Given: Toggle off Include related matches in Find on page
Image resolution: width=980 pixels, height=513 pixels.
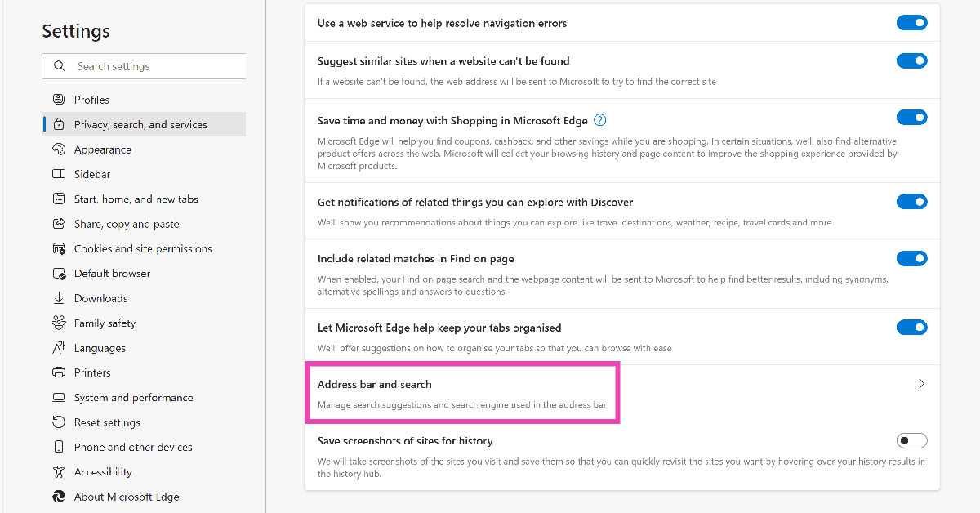Looking at the screenshot, I should coord(911,259).
